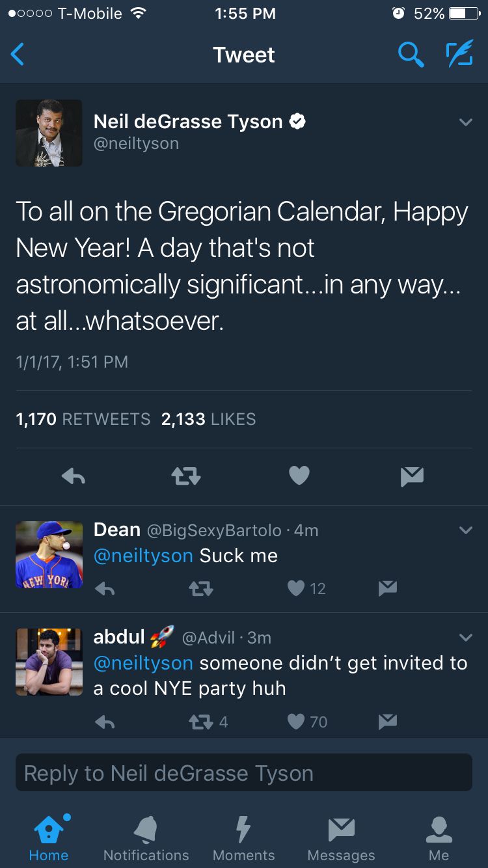This screenshot has height=868, width=488.
Task: Like Neil deGrasse Tyson's main tweet
Action: click(x=299, y=477)
